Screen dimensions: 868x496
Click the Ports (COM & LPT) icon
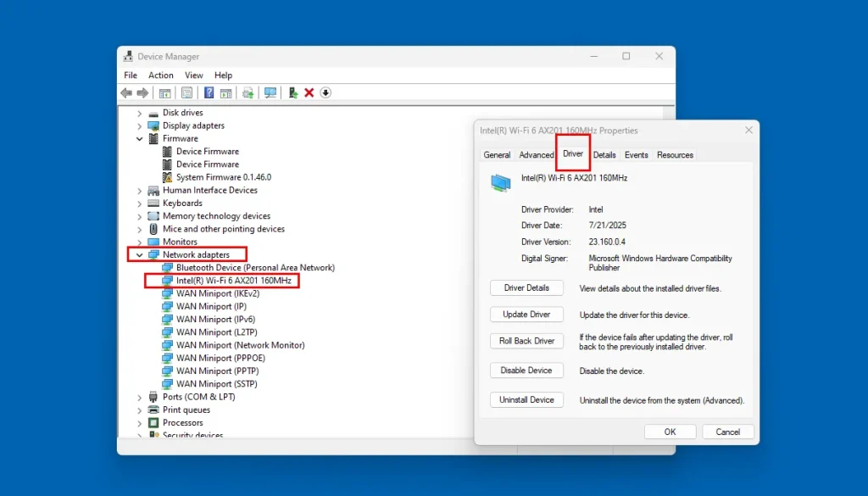click(153, 397)
